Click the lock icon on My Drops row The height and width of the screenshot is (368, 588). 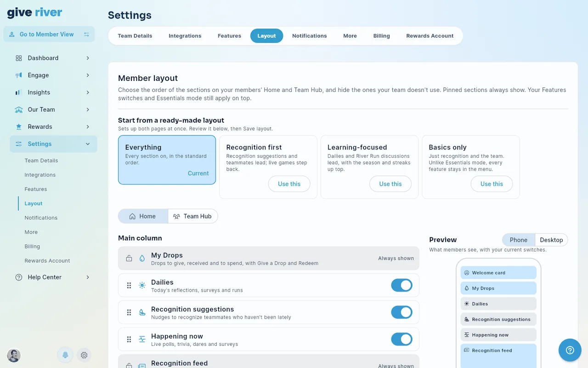click(129, 259)
